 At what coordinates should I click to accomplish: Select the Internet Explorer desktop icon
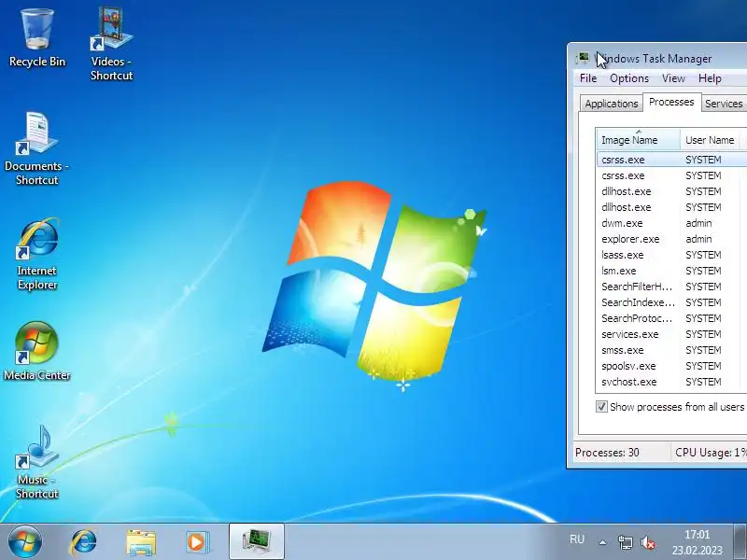[37, 253]
